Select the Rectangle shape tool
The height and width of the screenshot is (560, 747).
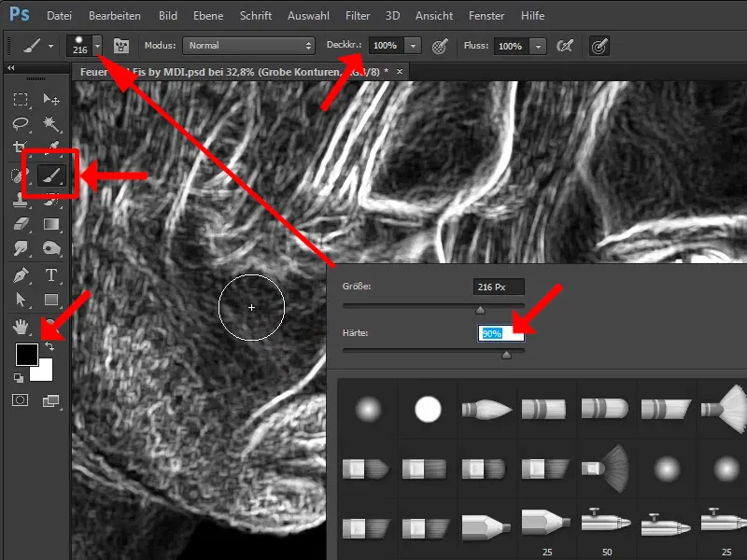(51, 300)
